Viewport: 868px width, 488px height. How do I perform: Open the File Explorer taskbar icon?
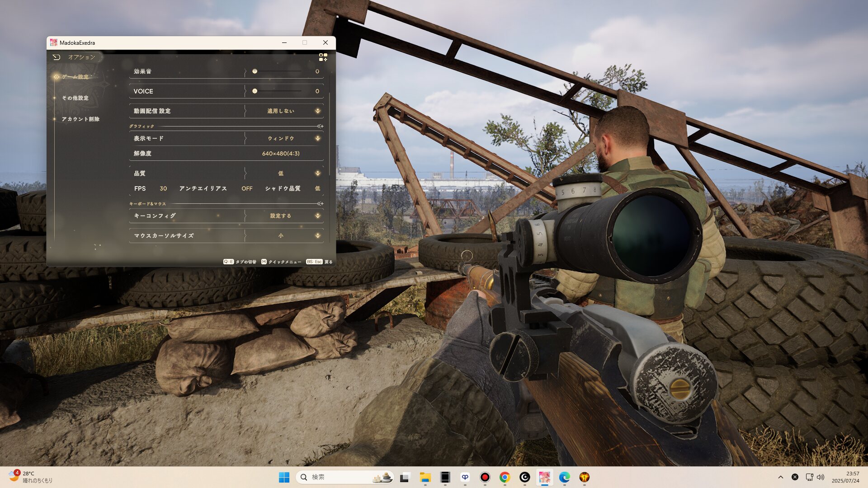click(x=425, y=477)
